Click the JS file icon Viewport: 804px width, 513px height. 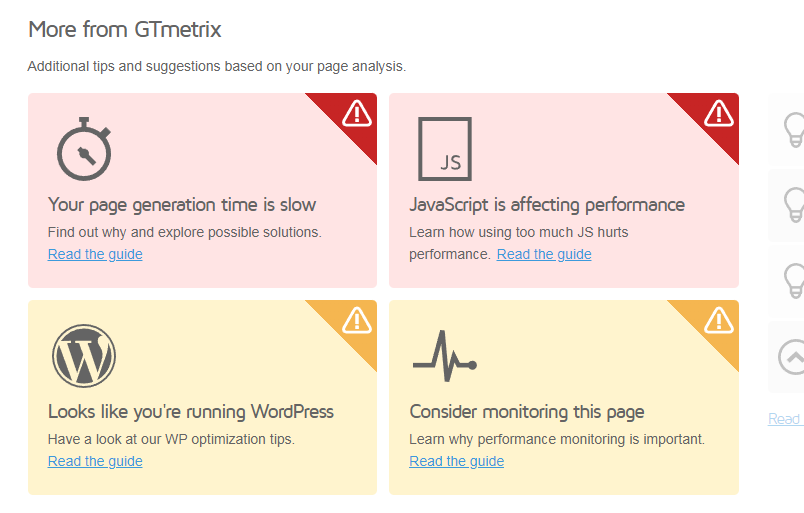tap(445, 149)
